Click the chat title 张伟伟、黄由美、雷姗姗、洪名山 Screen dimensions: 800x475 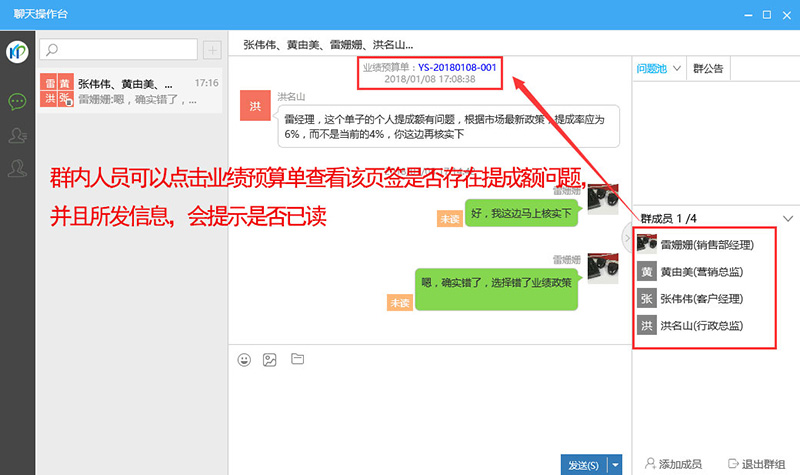[328, 45]
